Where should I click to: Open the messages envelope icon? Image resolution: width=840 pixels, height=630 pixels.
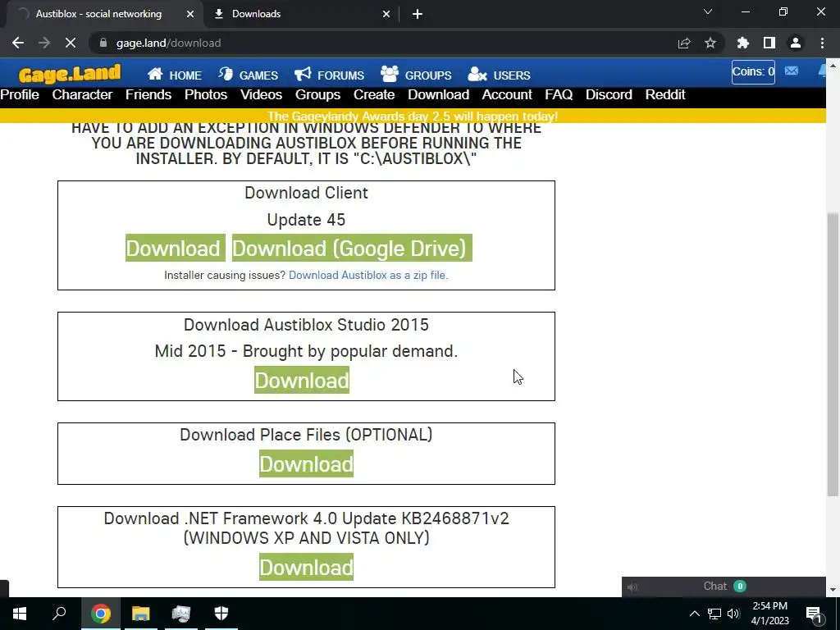pyautogui.click(x=792, y=71)
